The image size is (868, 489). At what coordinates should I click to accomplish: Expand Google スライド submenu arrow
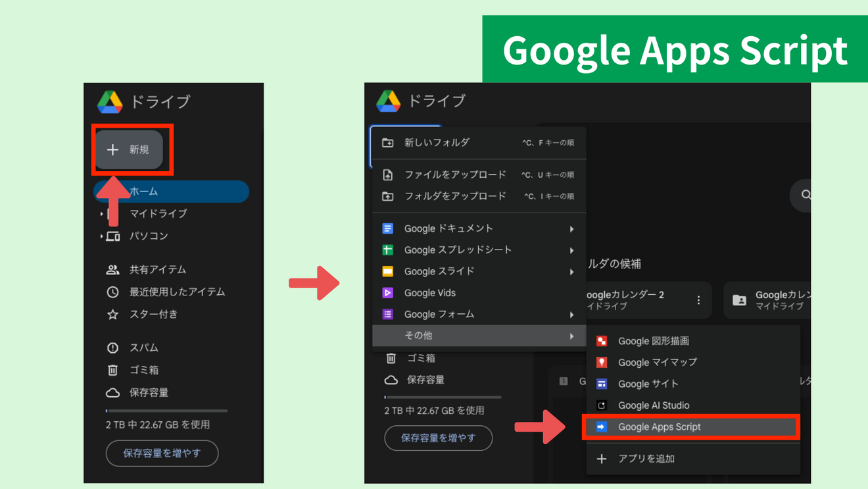click(x=572, y=272)
